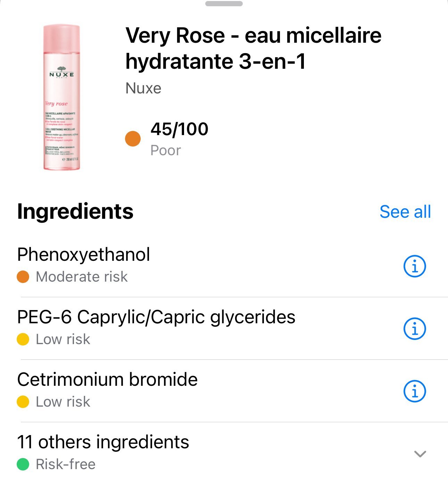Show info for Cetrimonium bromide
Image resolution: width=448 pixels, height=491 pixels.
tap(415, 391)
